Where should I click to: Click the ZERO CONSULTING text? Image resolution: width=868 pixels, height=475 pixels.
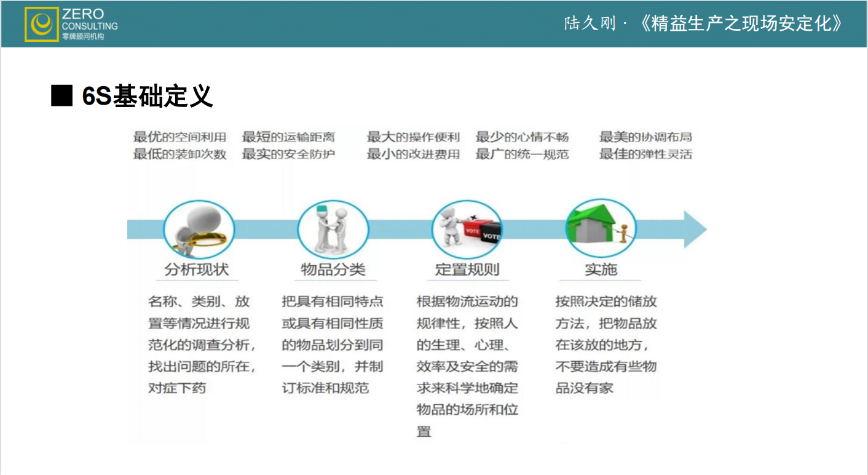click(90, 20)
